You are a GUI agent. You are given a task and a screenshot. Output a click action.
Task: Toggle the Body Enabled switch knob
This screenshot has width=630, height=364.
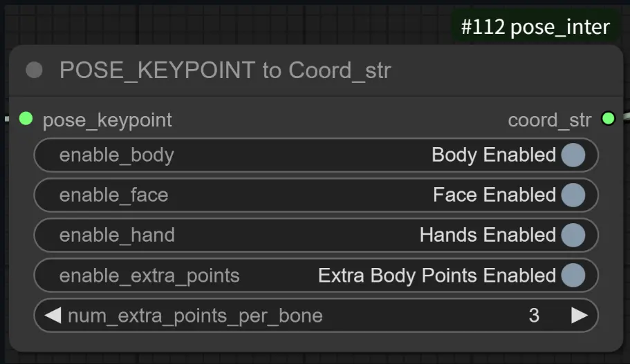point(573,155)
